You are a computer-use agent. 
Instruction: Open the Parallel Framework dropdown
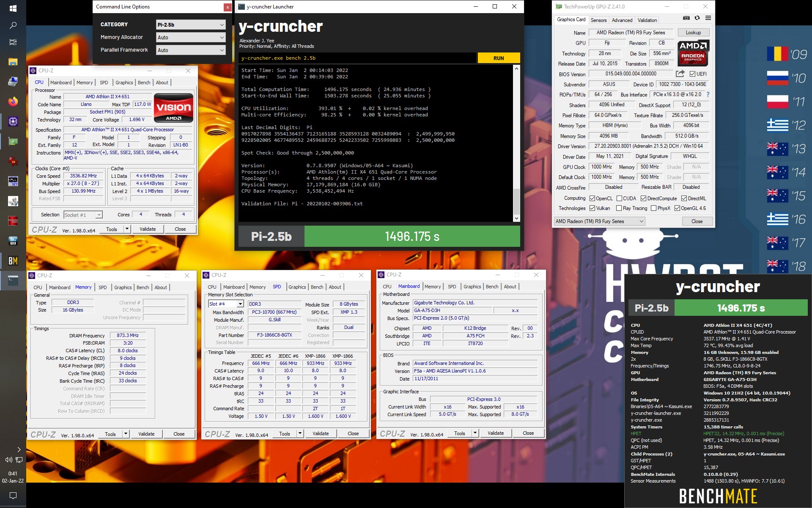coord(191,50)
